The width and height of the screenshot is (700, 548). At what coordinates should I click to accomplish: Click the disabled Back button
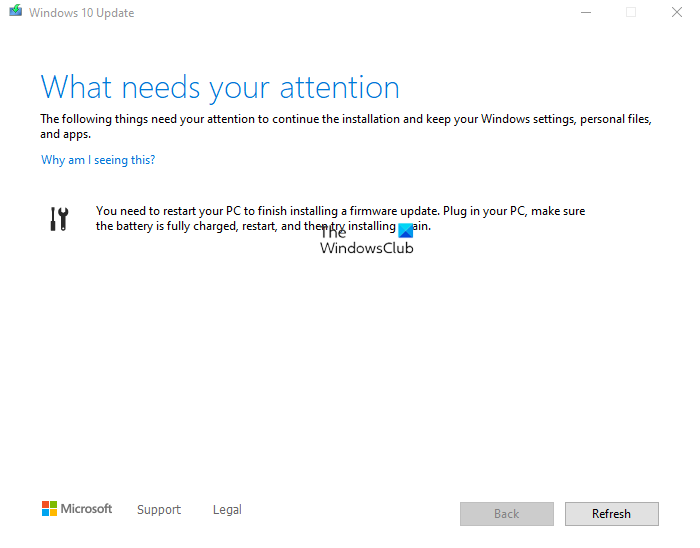point(507,514)
